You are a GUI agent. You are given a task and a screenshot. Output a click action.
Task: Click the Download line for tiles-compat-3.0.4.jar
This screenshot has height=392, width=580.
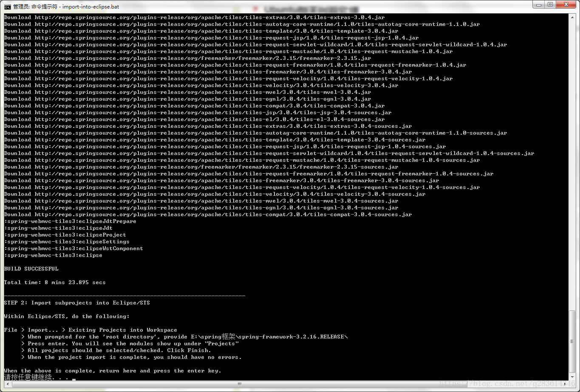point(195,106)
